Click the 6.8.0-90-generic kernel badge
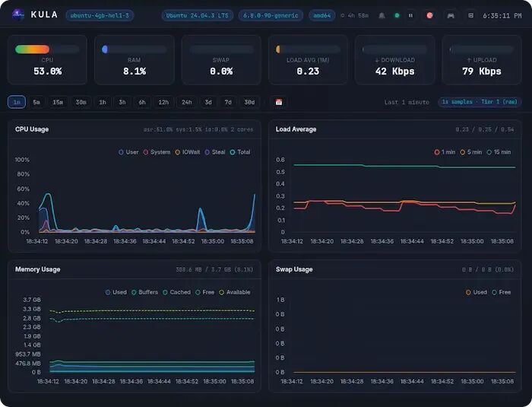The width and height of the screenshot is (532, 407). [x=271, y=16]
